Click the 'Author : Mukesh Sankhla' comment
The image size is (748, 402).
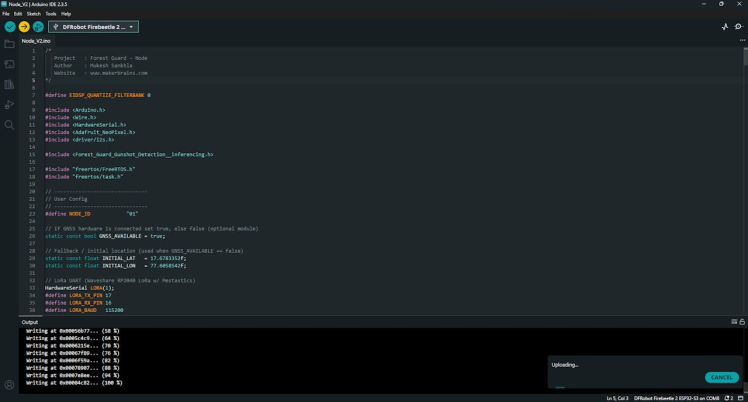(93, 65)
